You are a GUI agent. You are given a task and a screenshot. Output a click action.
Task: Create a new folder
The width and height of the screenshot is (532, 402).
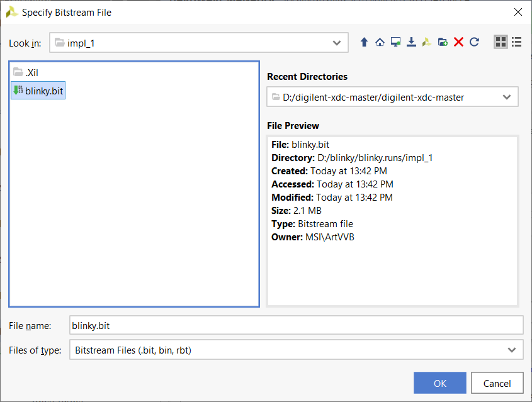[x=443, y=42]
